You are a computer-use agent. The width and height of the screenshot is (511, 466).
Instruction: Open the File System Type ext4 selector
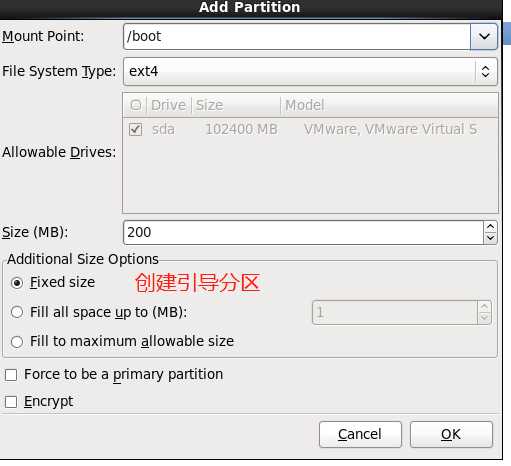[x=310, y=71]
